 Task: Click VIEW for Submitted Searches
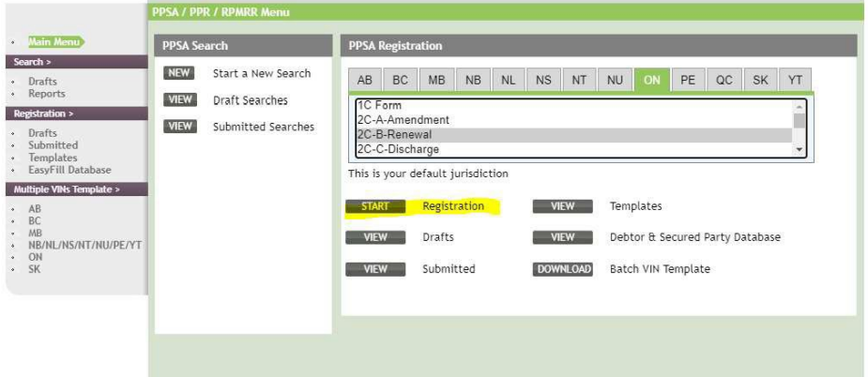(180, 127)
